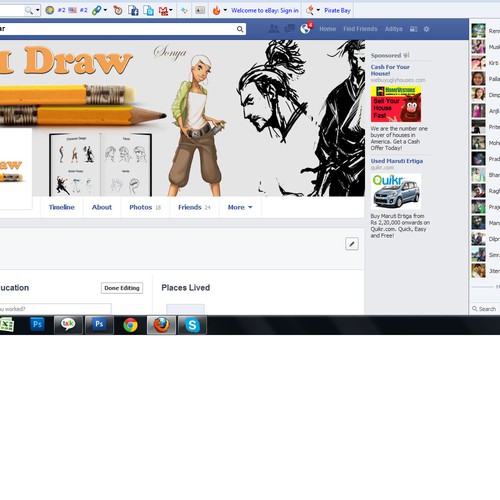Open Pirate Bay bookmark
The image size is (500, 500).
coord(337,11)
